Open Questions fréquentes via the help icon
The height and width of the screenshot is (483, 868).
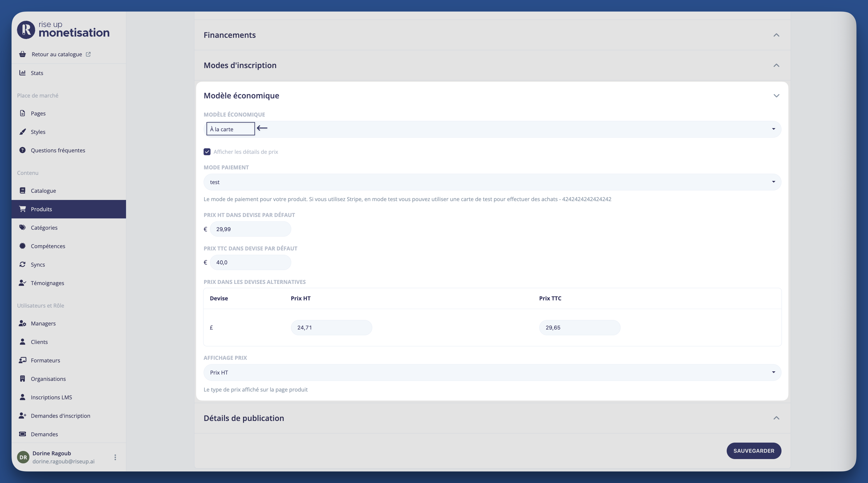[22, 150]
